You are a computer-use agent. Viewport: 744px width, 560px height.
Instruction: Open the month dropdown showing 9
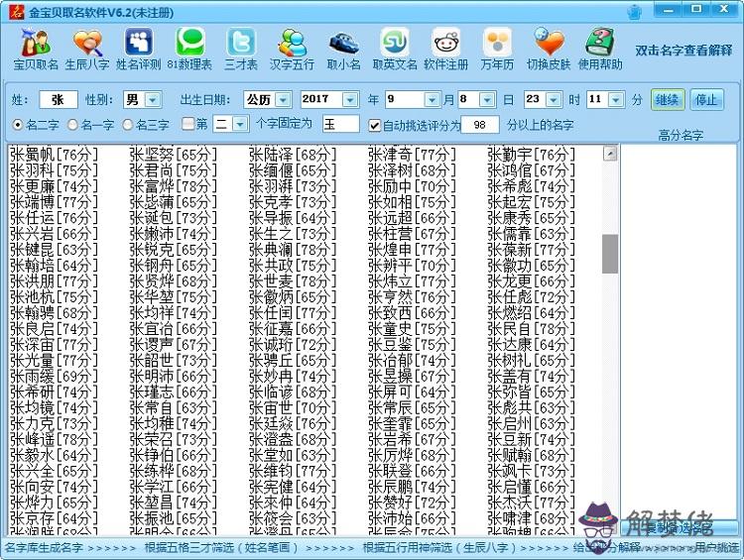(x=432, y=100)
